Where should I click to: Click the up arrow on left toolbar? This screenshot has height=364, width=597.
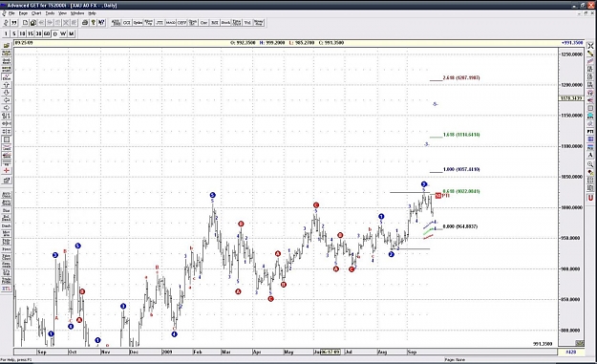tap(6, 85)
